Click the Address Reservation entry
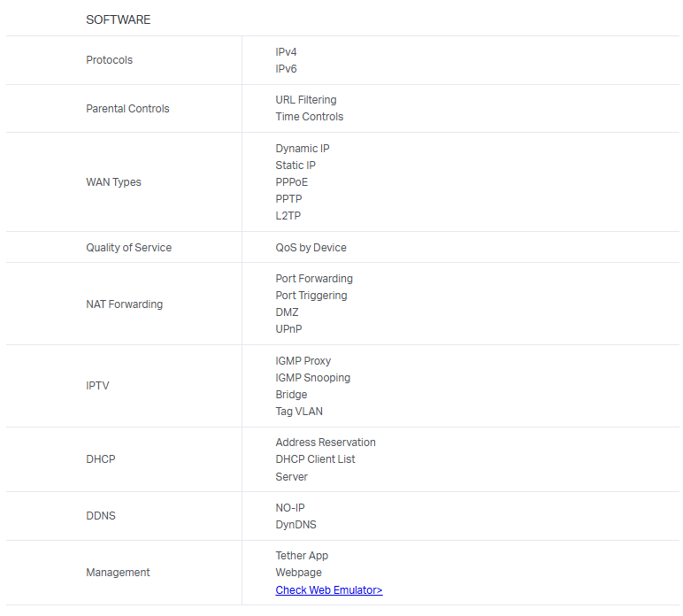The width and height of the screenshot is (683, 616). 325,443
